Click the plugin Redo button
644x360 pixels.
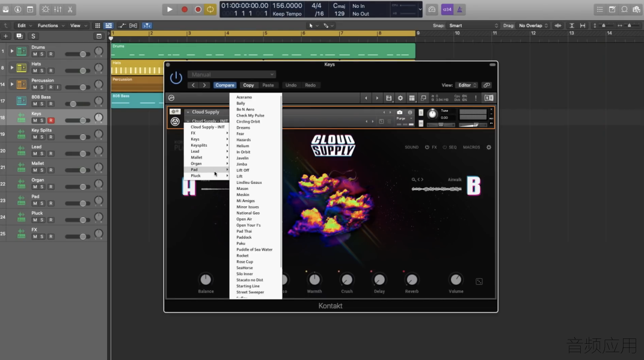point(310,85)
